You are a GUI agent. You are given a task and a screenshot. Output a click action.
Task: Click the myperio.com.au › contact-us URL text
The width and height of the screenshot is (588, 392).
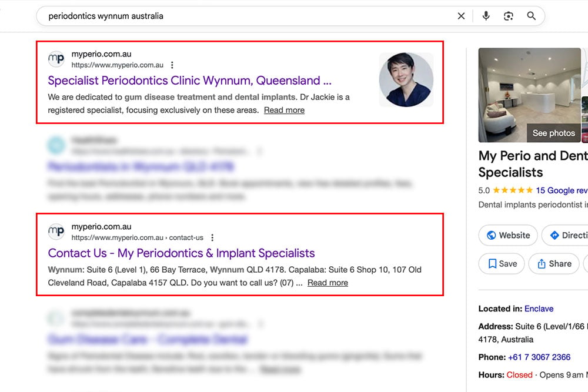point(137,237)
